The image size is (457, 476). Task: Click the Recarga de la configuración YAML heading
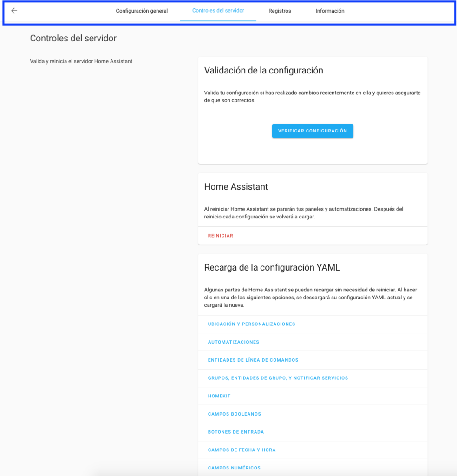tap(272, 267)
